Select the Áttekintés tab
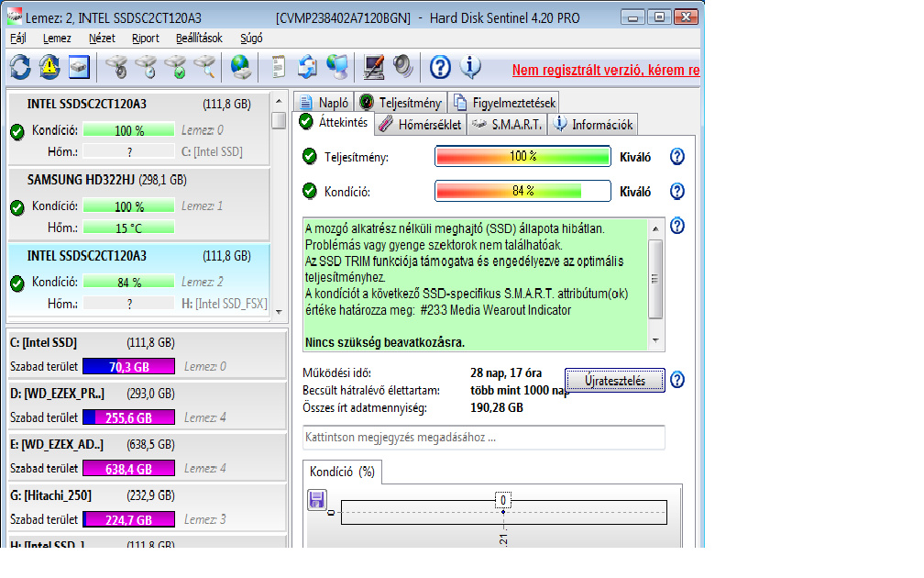 [334, 123]
